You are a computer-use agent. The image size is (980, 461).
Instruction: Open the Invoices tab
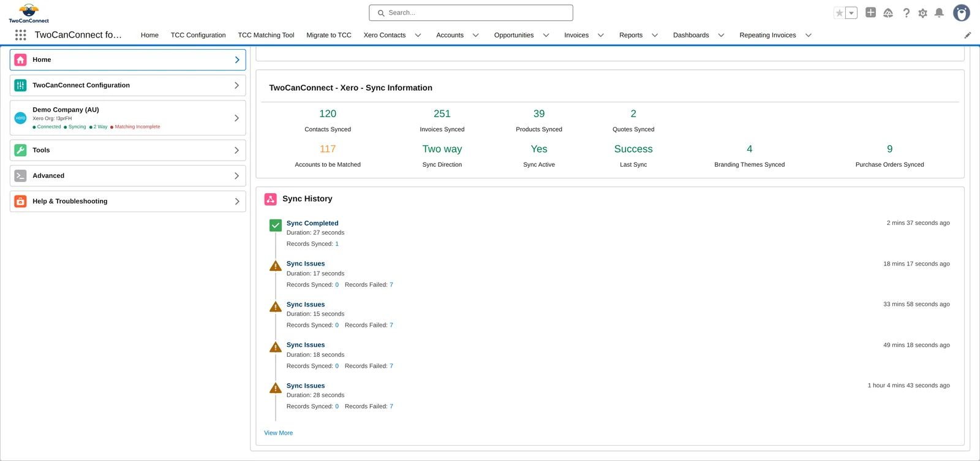coord(576,35)
